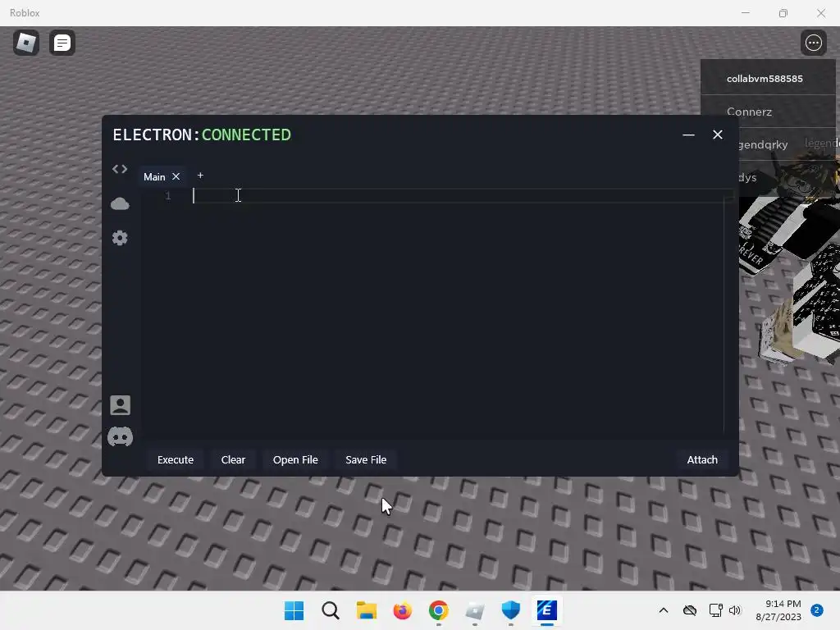Switch to Electron taskbar icon
The width and height of the screenshot is (840, 630).
(x=547, y=610)
